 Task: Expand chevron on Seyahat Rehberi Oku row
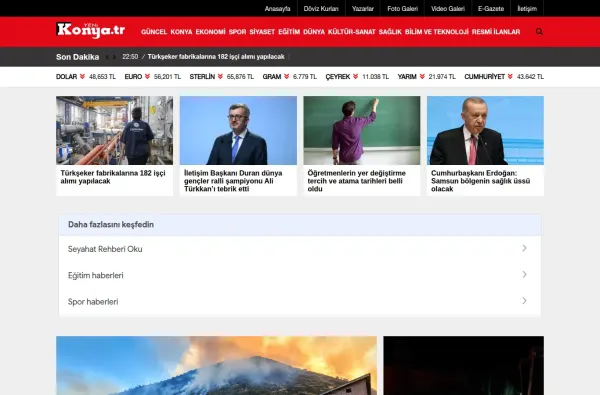pos(524,248)
